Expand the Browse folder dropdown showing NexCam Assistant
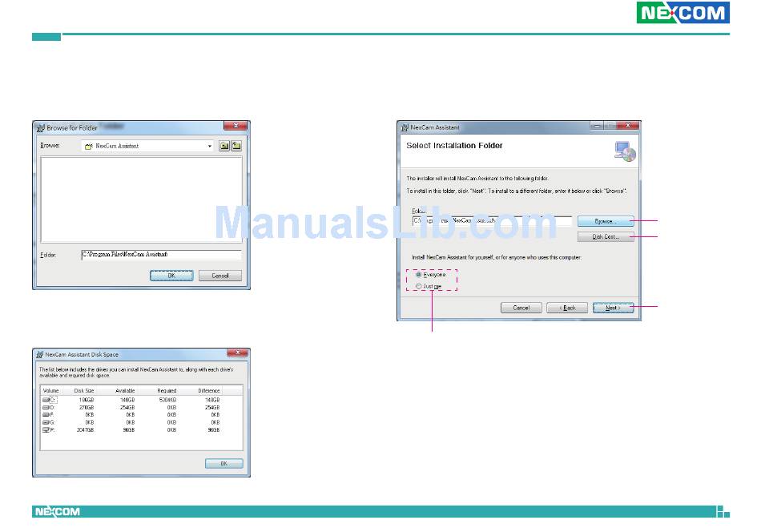The image size is (761, 532). pos(210,146)
